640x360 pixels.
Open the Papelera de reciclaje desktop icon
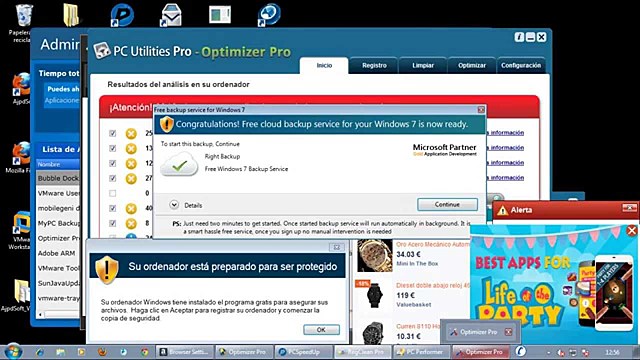point(23,22)
